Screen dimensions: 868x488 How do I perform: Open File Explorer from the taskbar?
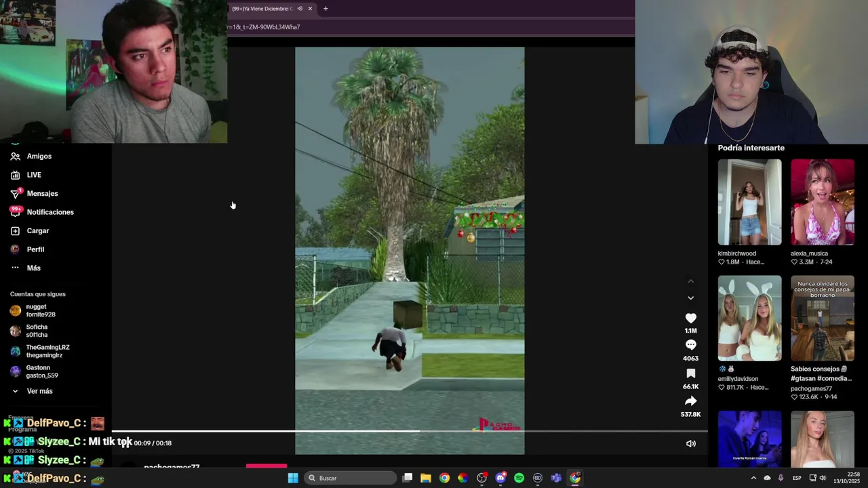[x=426, y=478]
